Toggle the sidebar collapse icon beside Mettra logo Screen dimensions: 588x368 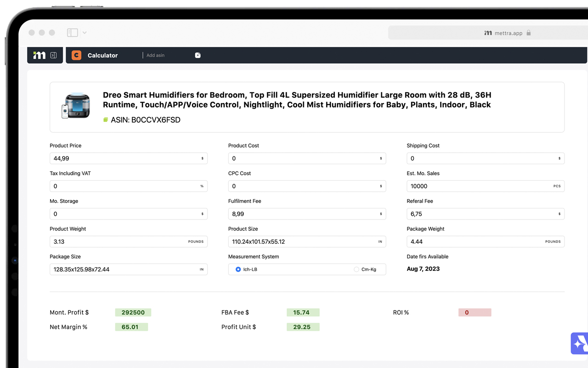point(53,55)
